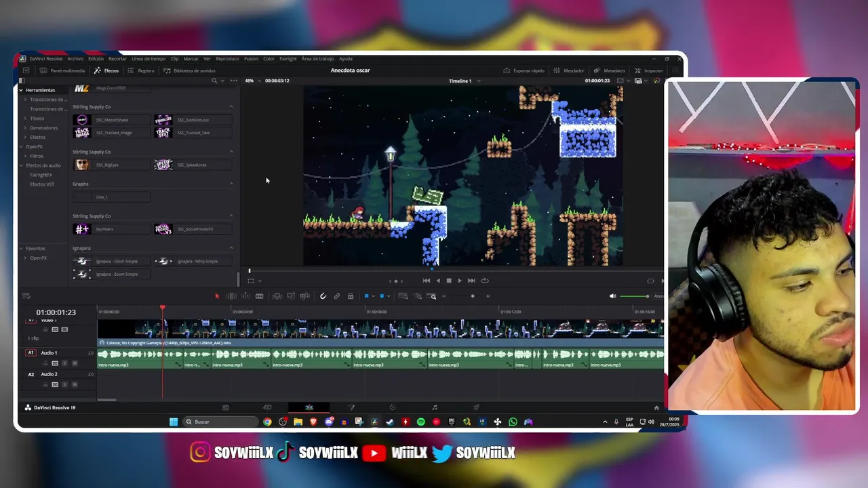Screen dimensions: 868x488
Task: Click Exportar rápido
Action: pos(524,70)
